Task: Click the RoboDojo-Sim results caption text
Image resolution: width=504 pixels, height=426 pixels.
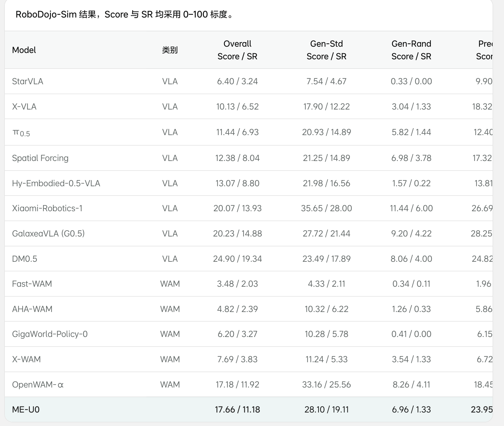Action: coord(124,14)
